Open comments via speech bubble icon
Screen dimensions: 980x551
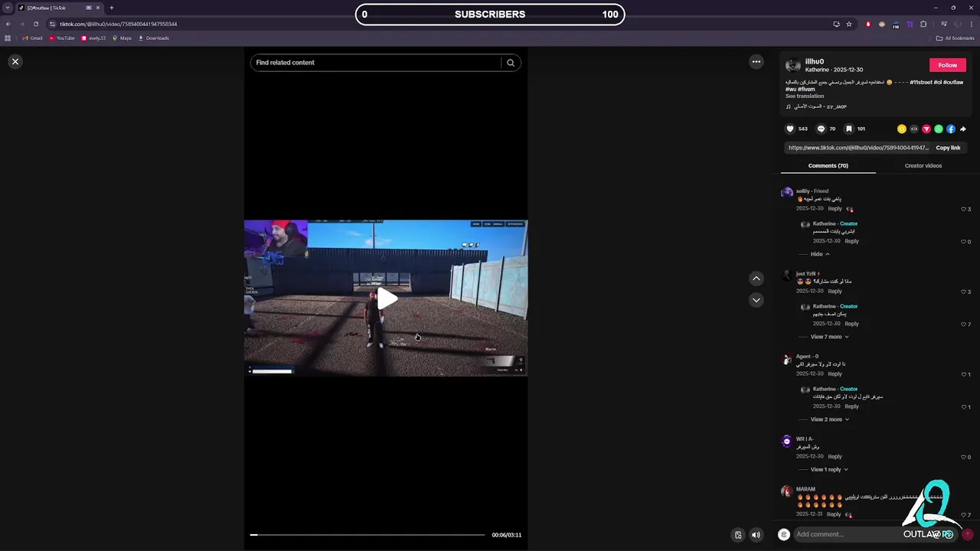[821, 129]
